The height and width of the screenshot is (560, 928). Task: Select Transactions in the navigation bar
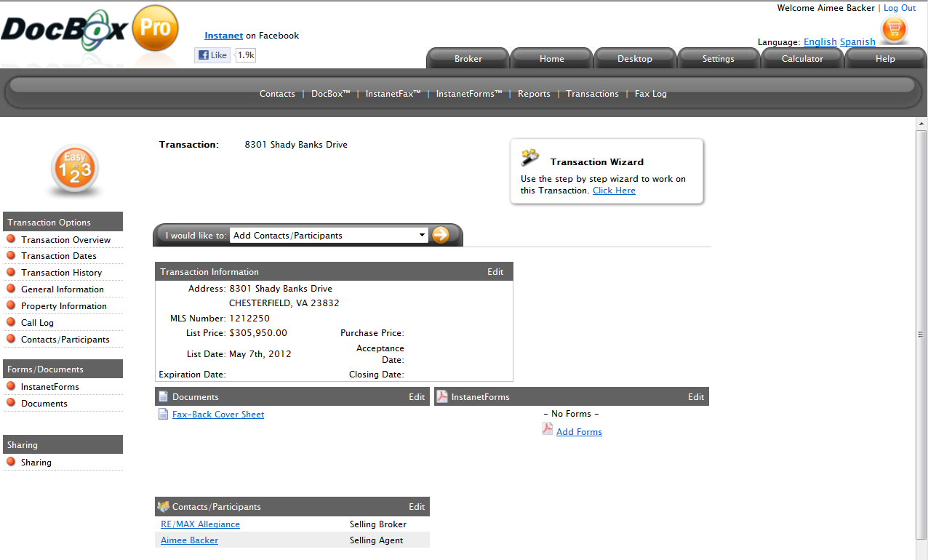coord(592,94)
